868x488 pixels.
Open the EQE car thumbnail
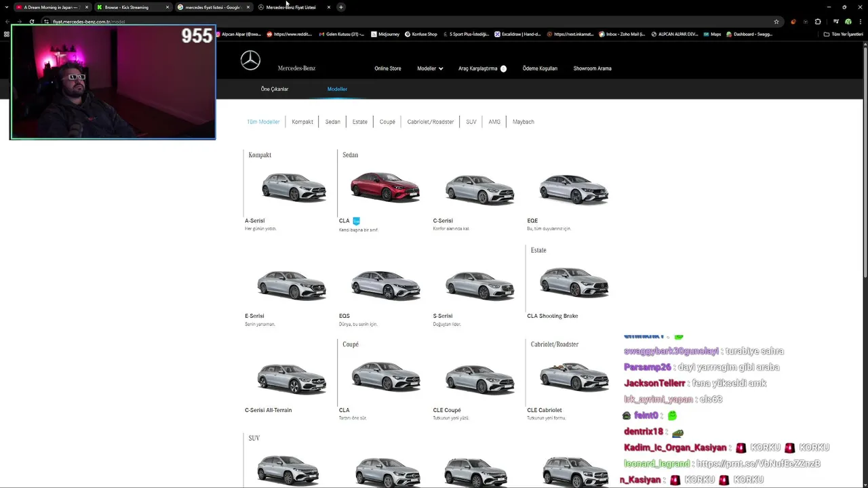pos(574,188)
